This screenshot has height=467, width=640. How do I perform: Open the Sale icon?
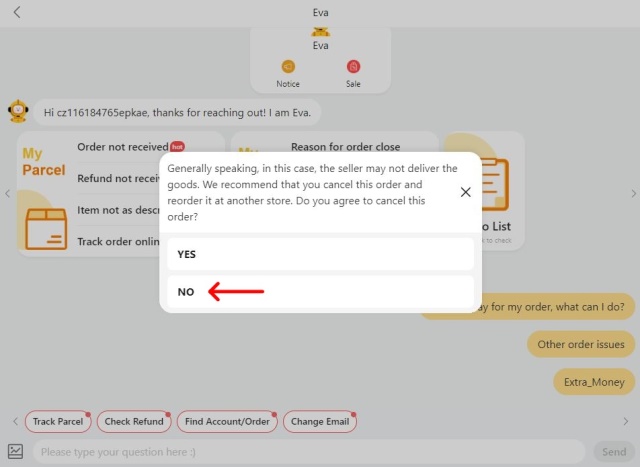(x=353, y=67)
